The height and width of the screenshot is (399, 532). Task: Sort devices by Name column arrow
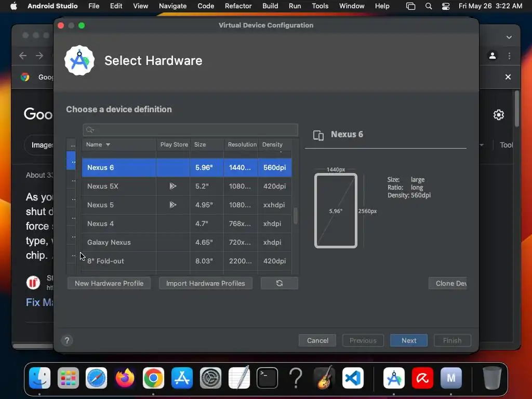[108, 144]
